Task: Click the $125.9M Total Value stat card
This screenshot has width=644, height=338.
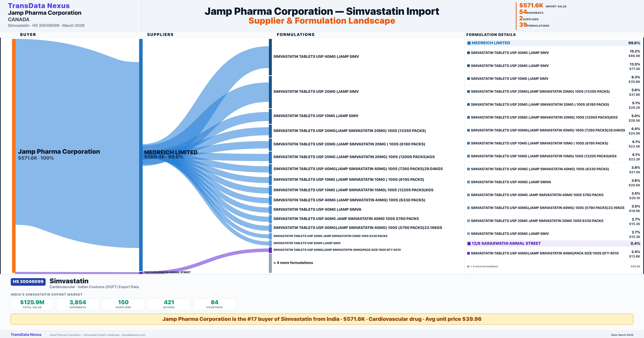Action: 32,304
